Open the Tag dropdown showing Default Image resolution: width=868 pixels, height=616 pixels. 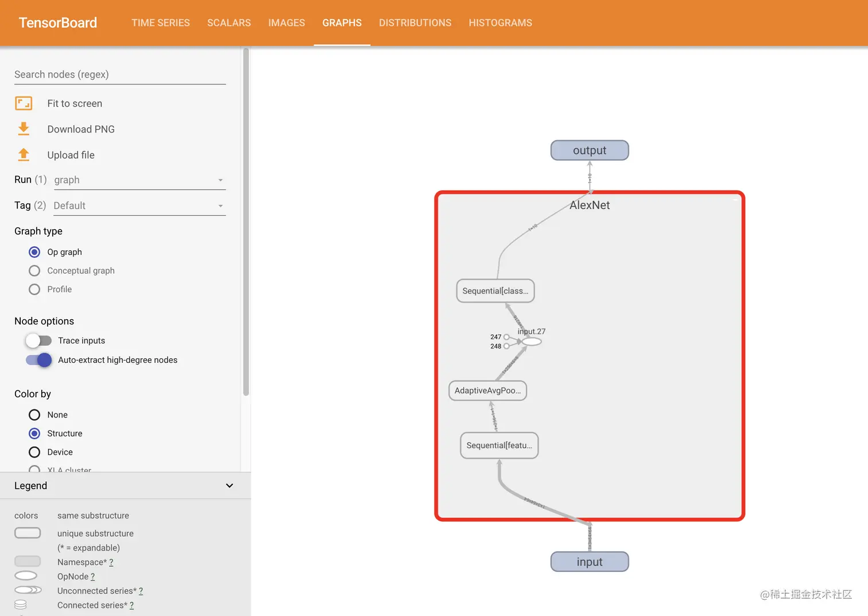pyautogui.click(x=139, y=206)
